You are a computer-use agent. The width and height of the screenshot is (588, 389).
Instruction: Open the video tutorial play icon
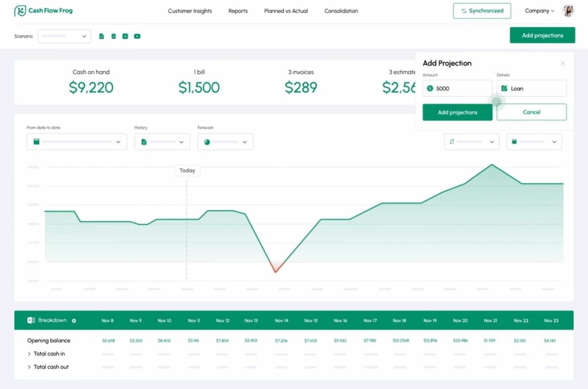point(137,36)
